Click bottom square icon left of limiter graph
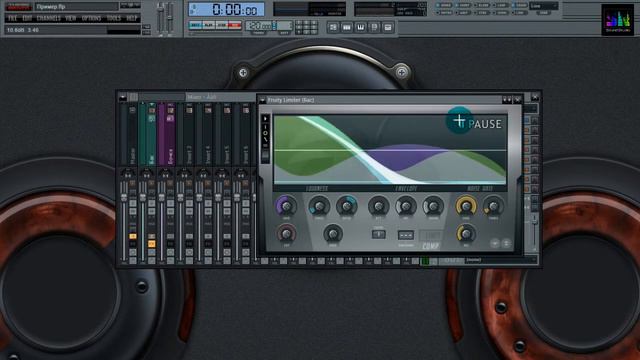640x360 pixels. point(265,156)
